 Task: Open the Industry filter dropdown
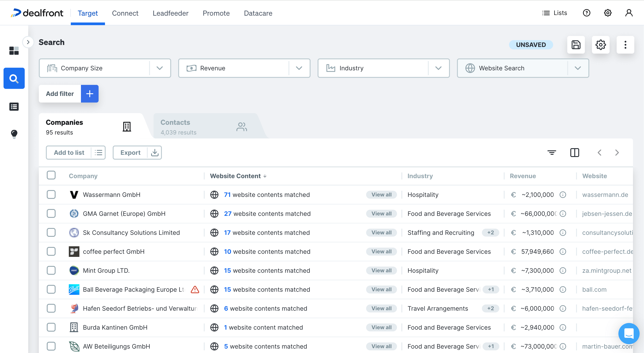coord(438,68)
